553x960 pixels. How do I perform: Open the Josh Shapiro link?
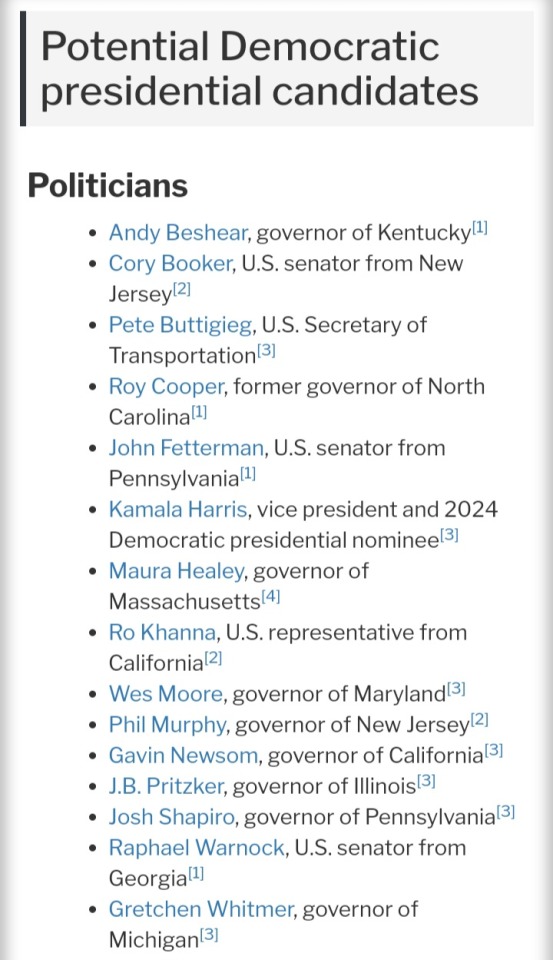172,817
